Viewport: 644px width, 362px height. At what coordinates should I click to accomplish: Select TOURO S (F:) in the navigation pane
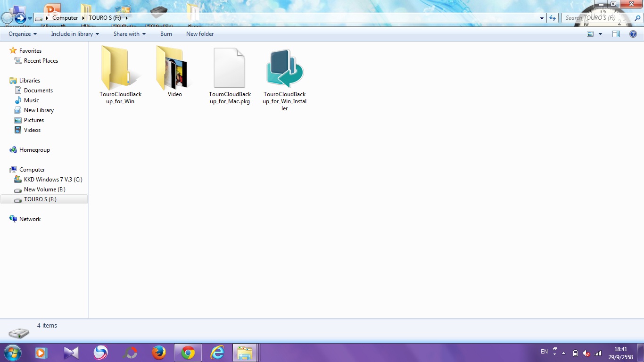point(44,199)
